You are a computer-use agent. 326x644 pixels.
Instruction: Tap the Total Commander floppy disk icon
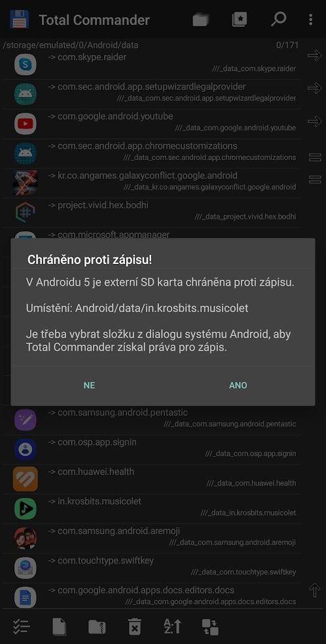click(20, 19)
